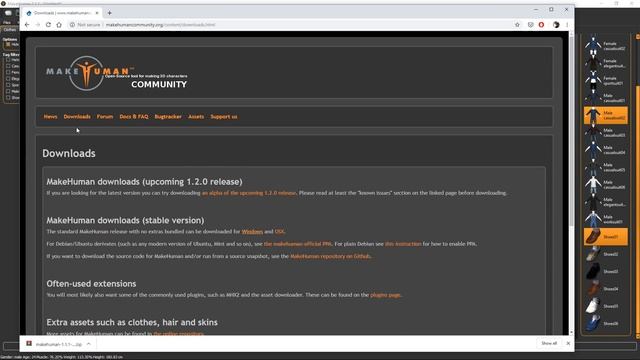Click the browser forward arrow
Viewport: 640px width, 360px height.
(38, 25)
